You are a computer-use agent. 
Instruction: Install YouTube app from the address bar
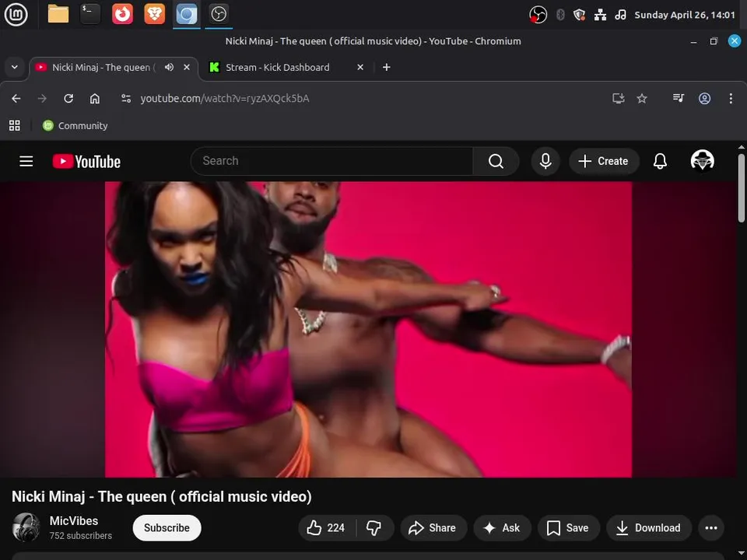point(619,99)
